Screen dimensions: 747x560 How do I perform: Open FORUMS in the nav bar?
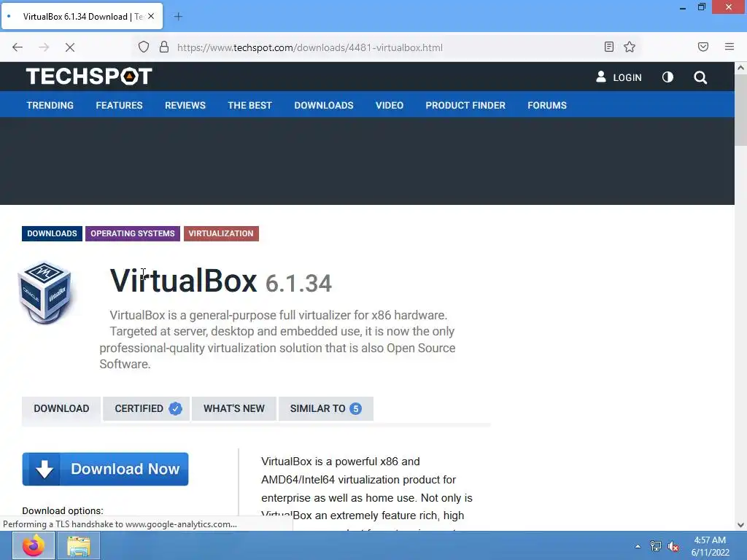(x=547, y=105)
